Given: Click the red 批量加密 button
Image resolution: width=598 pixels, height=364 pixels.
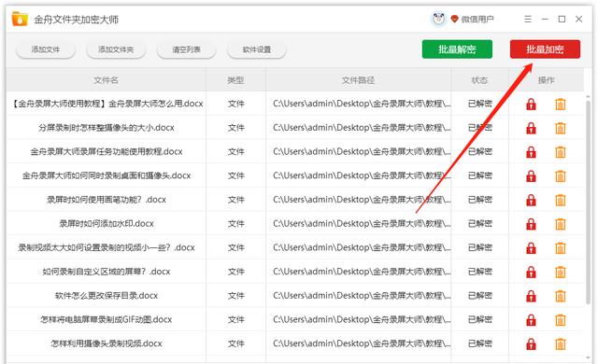Looking at the screenshot, I should pos(545,49).
